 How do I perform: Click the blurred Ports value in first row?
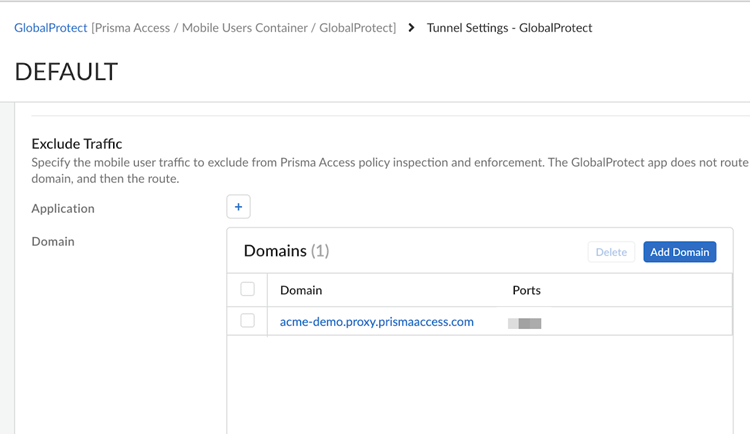coord(525,323)
